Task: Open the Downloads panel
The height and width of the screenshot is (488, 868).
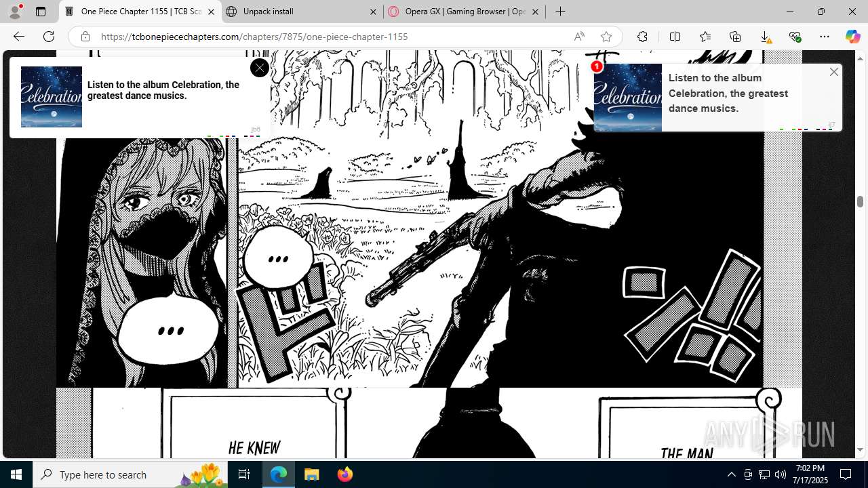Action: pos(765,37)
